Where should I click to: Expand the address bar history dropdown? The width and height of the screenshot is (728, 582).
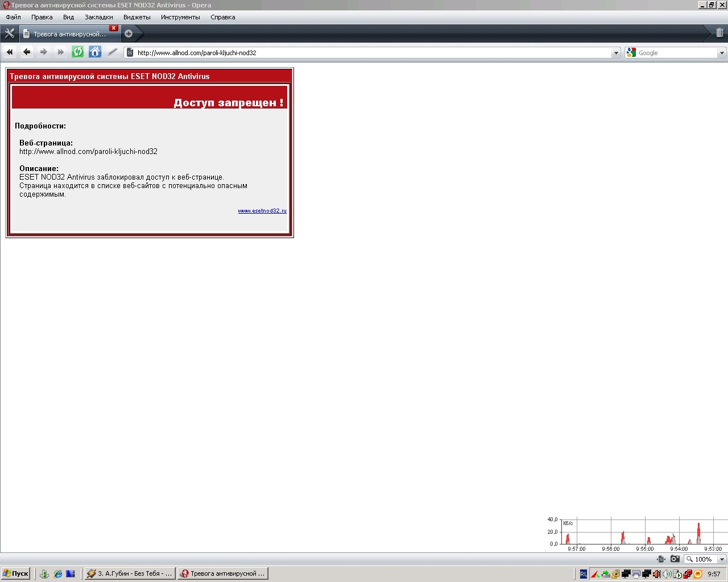pyautogui.click(x=616, y=53)
